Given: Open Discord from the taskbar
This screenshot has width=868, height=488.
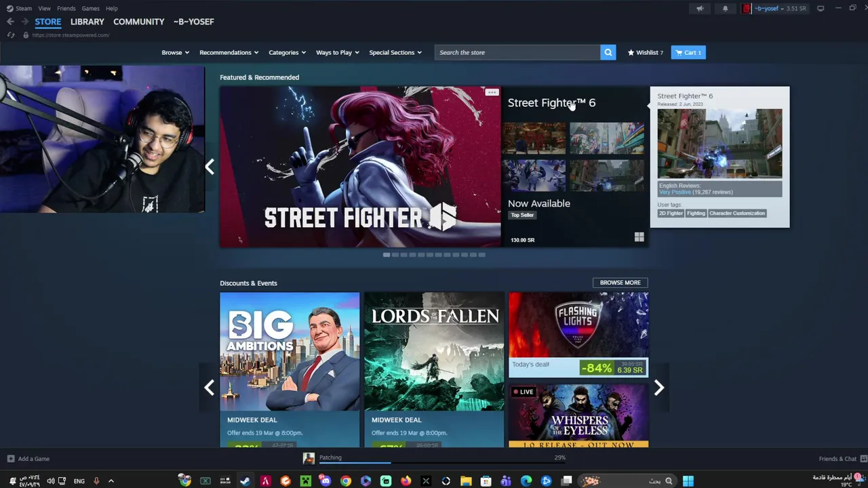Looking at the screenshot, I should click(325, 481).
